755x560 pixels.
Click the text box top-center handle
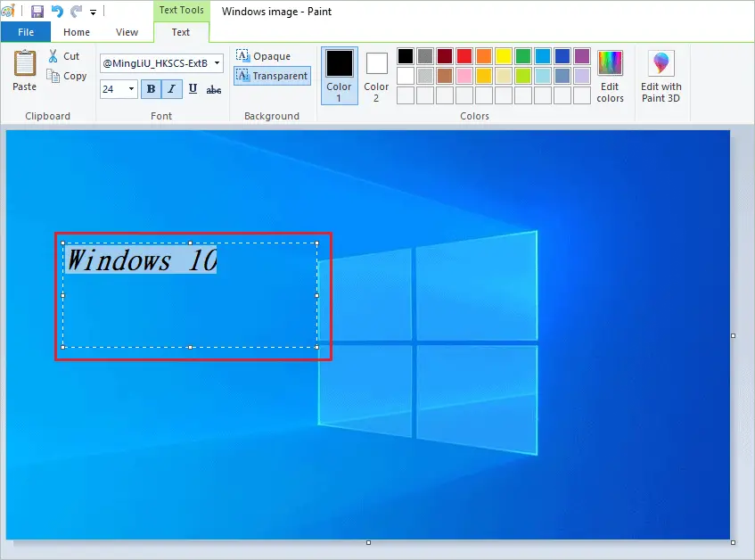pyautogui.click(x=190, y=243)
